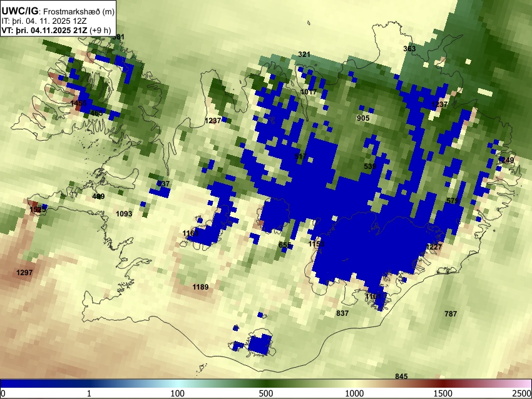Click the 1297 value label
The width and height of the screenshot is (532, 399).
pos(24,273)
